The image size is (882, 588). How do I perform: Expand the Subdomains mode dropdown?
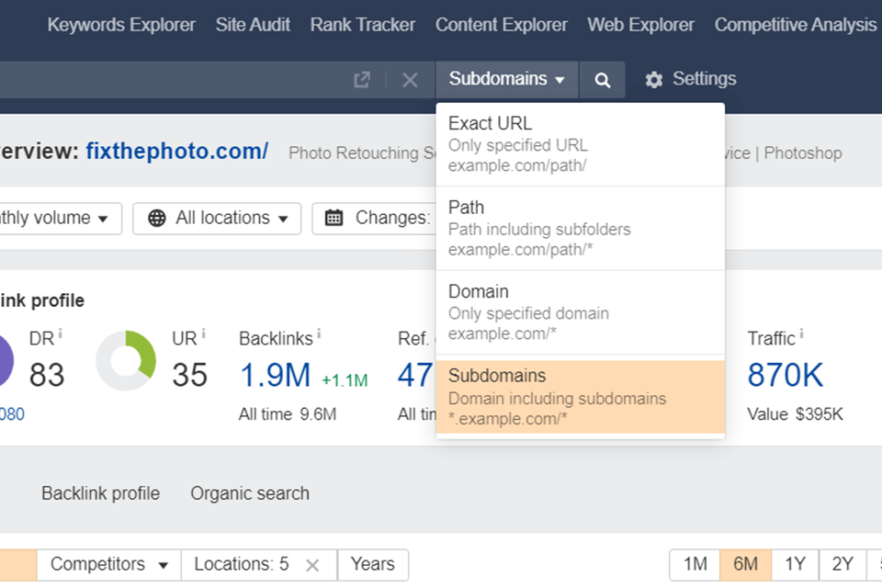[507, 79]
